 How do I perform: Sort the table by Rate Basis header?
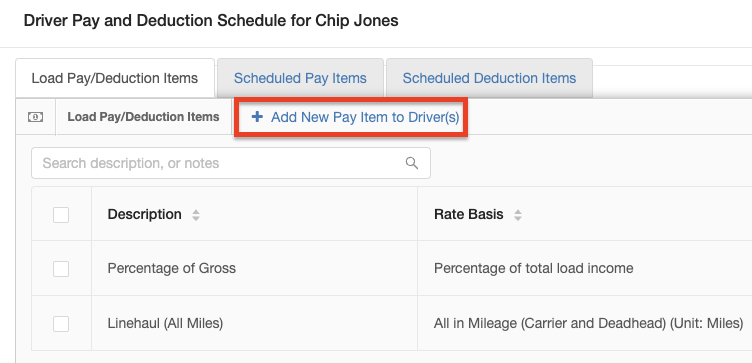469,214
